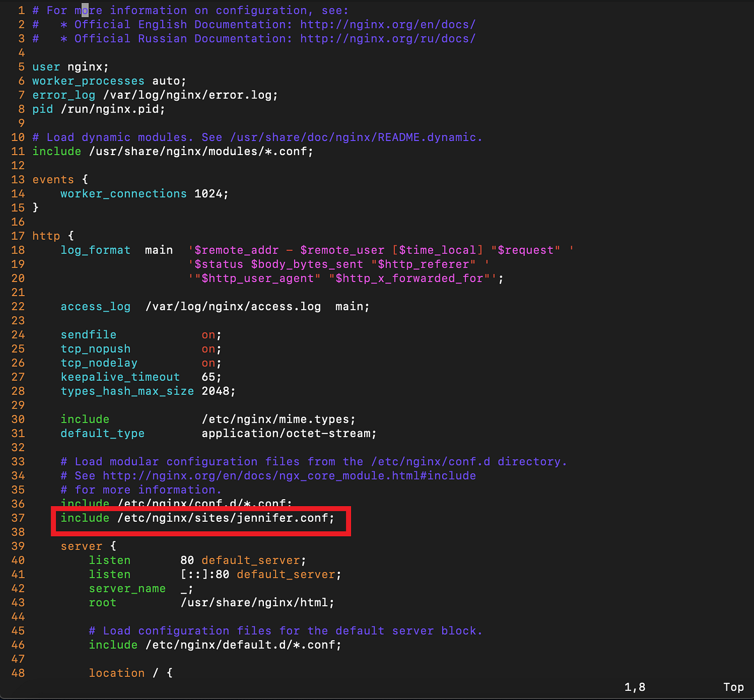Click line number 17 in the gutter
The width and height of the screenshot is (754, 700).
click(18, 236)
